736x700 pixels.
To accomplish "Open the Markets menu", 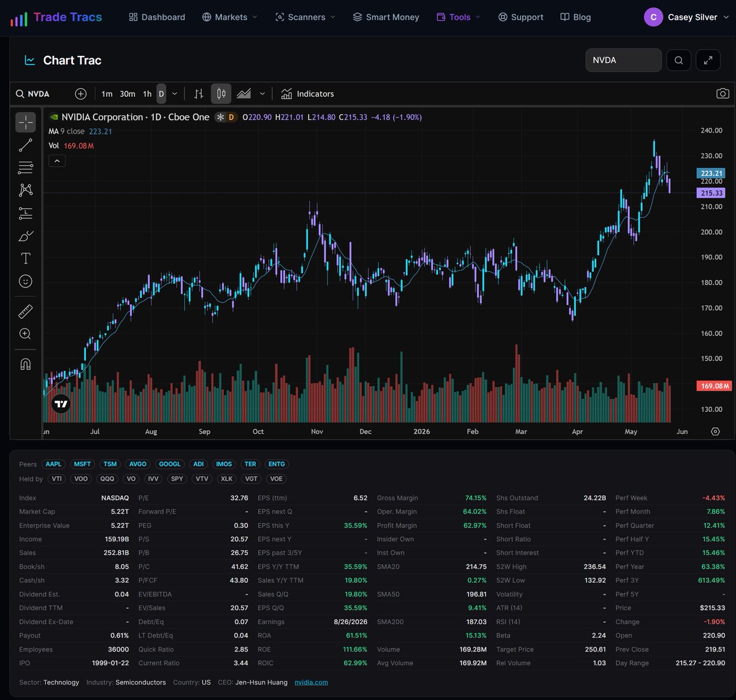I will [x=230, y=17].
